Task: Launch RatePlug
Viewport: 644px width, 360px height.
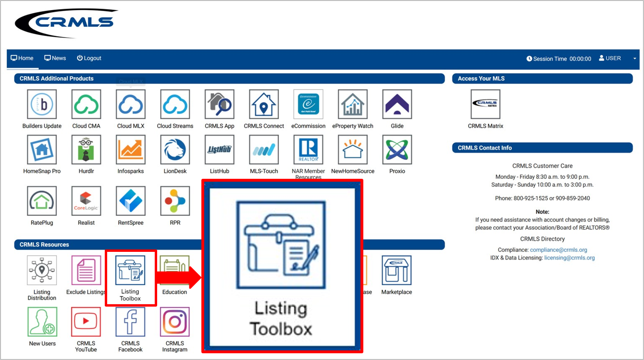Action: pyautogui.click(x=42, y=201)
